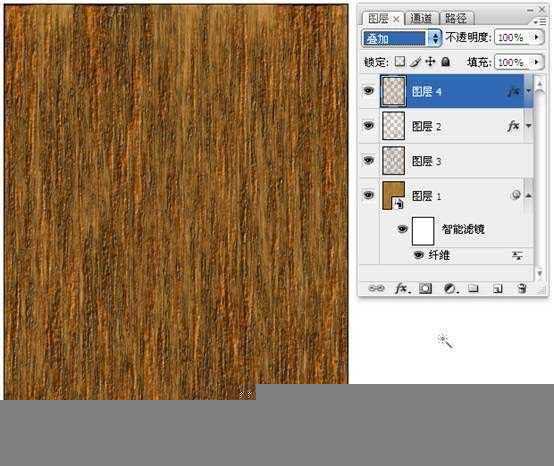Image resolution: width=554 pixels, height=466 pixels.
Task: Hide 图层 3 with its eye icon
Action: point(369,160)
